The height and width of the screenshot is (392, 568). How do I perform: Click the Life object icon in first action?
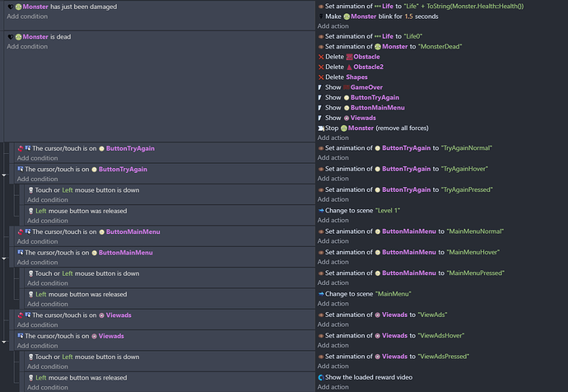[378, 7]
